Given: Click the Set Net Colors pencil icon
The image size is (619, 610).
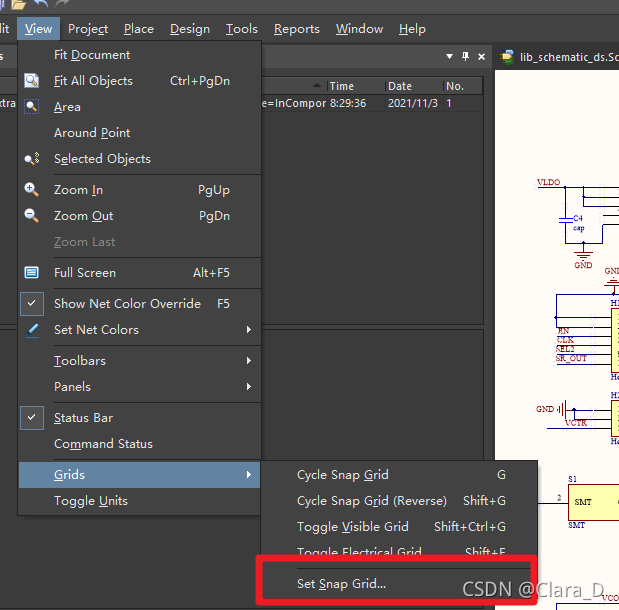Looking at the screenshot, I should click(32, 330).
